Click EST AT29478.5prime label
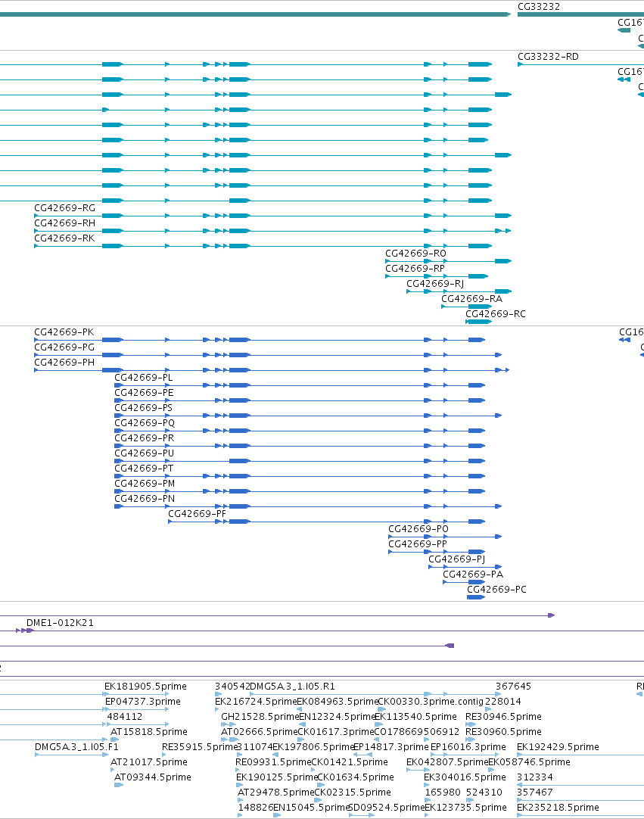The height and width of the screenshot is (819, 644). tap(275, 793)
